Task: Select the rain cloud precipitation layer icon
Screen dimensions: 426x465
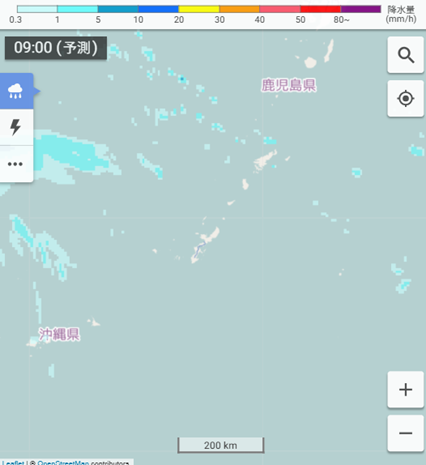Action: coord(16,91)
